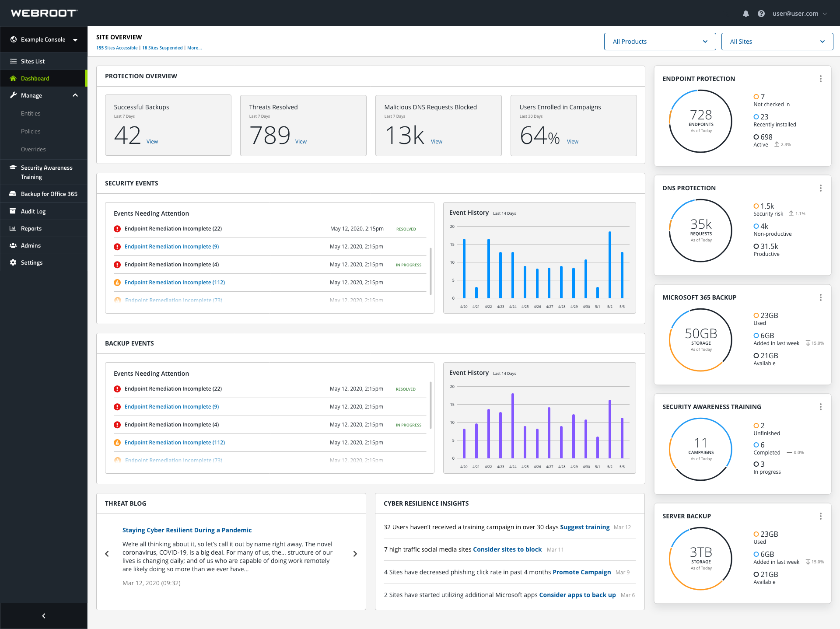Open Staying Cyber Resilient During a Pandemic article
The image size is (840, 629).
tap(187, 530)
